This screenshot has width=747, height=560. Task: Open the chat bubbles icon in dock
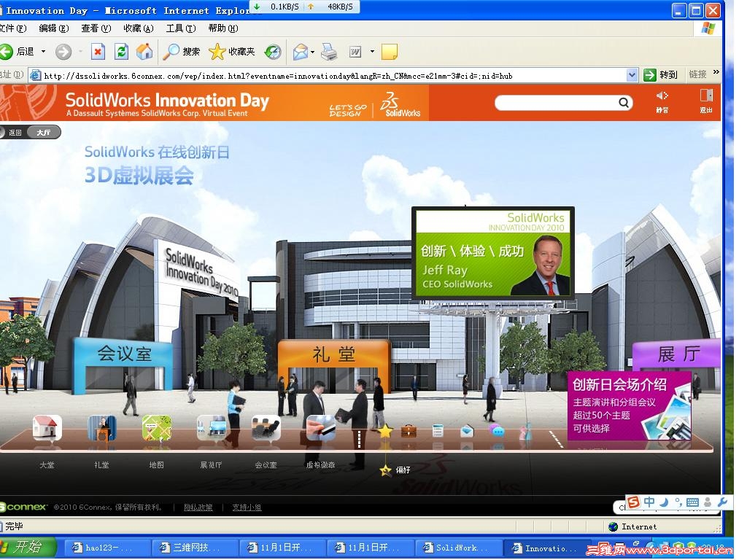[496, 431]
